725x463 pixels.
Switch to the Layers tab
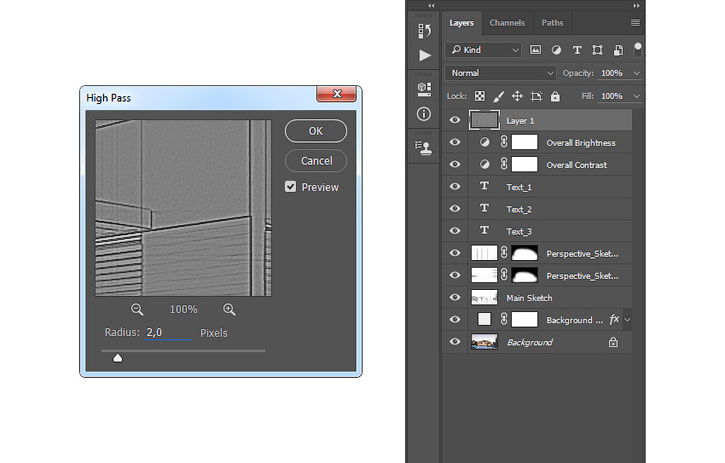[x=461, y=23]
